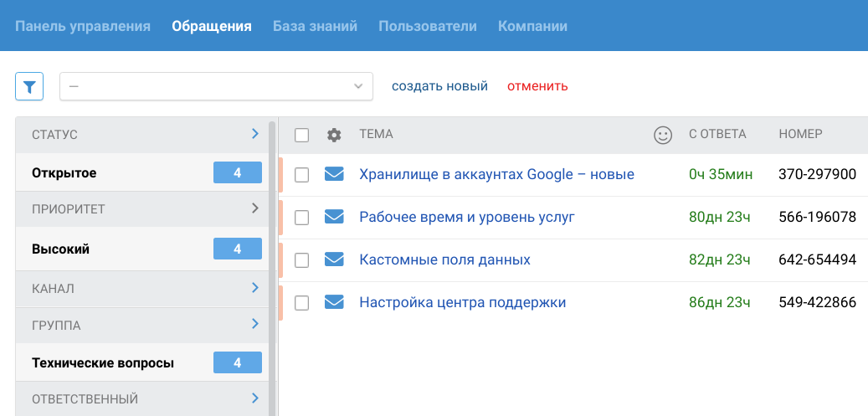The width and height of the screenshot is (868, 416).
Task: Click the 0ч 35мин response time
Action: point(721,174)
